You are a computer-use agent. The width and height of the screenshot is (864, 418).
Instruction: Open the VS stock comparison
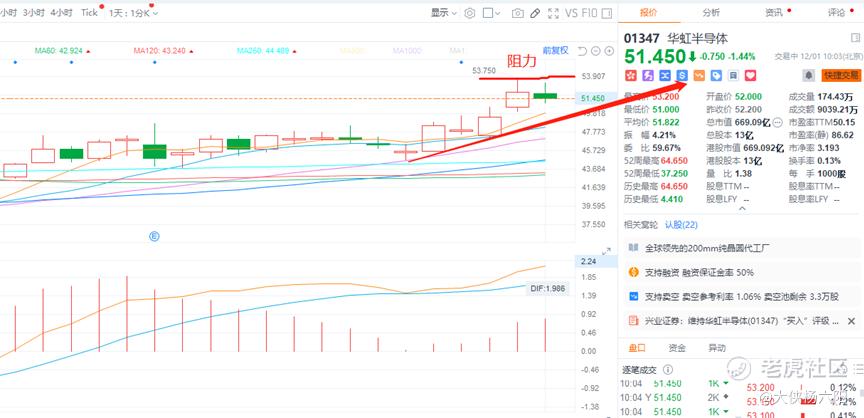[x=571, y=13]
